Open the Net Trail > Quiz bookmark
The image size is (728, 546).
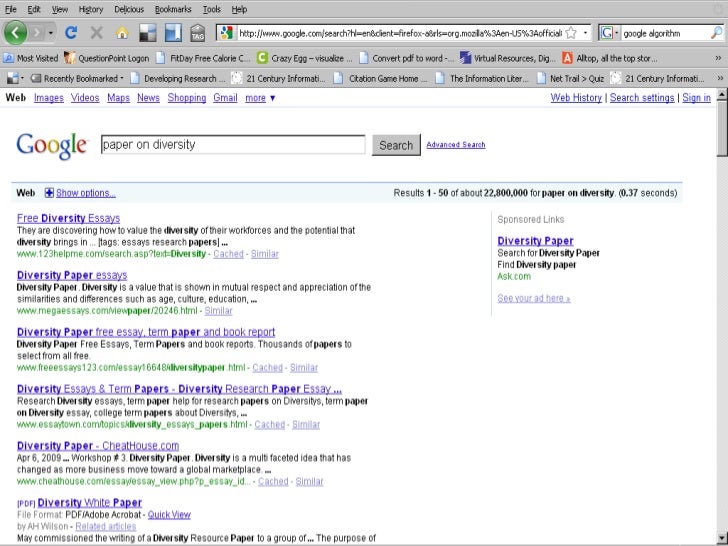point(571,78)
